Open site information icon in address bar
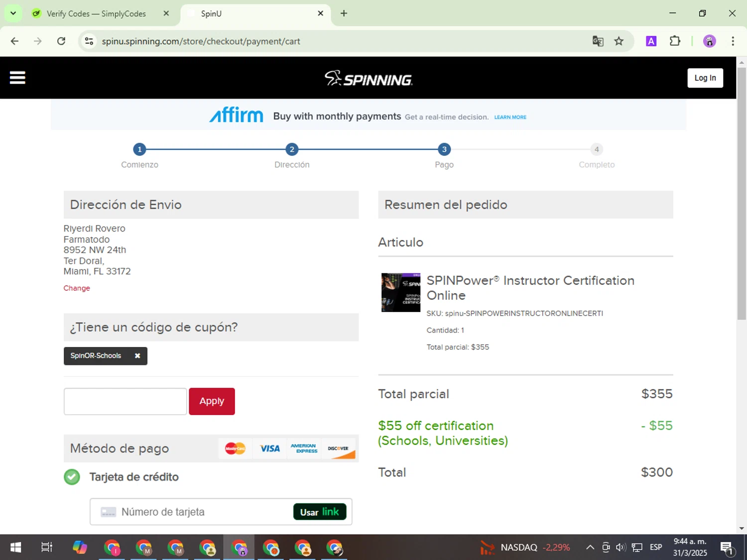The height and width of the screenshot is (560, 747). coord(89,41)
